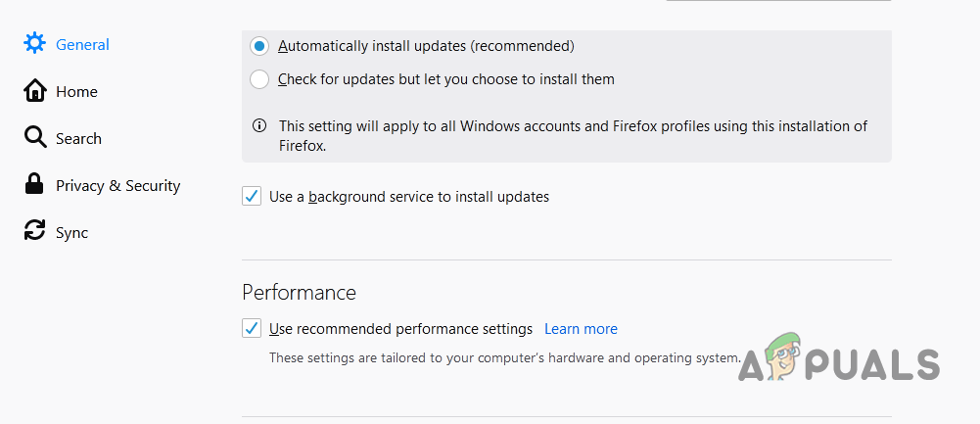The width and height of the screenshot is (980, 424).
Task: Go to Privacy & Security text label
Action: [117, 186]
